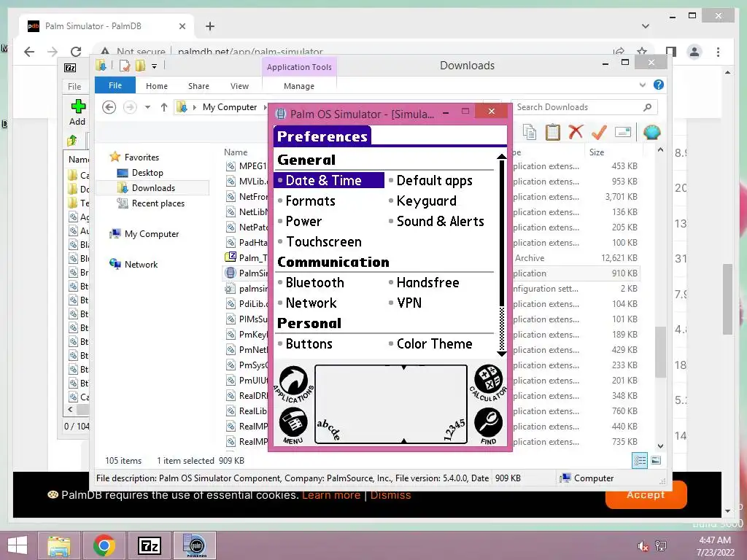Open the Chrome three-dot menu
Image resolution: width=747 pixels, height=560 pixels.
click(718, 52)
